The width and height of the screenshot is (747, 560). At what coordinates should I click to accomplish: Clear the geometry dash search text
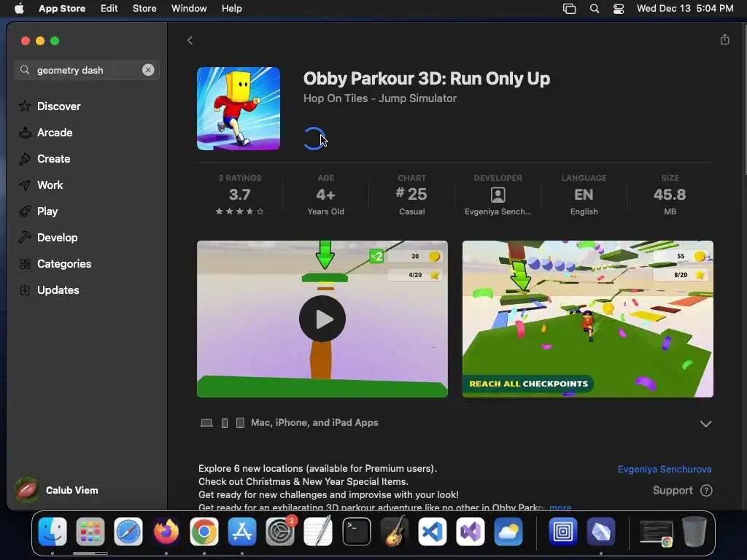tap(148, 70)
